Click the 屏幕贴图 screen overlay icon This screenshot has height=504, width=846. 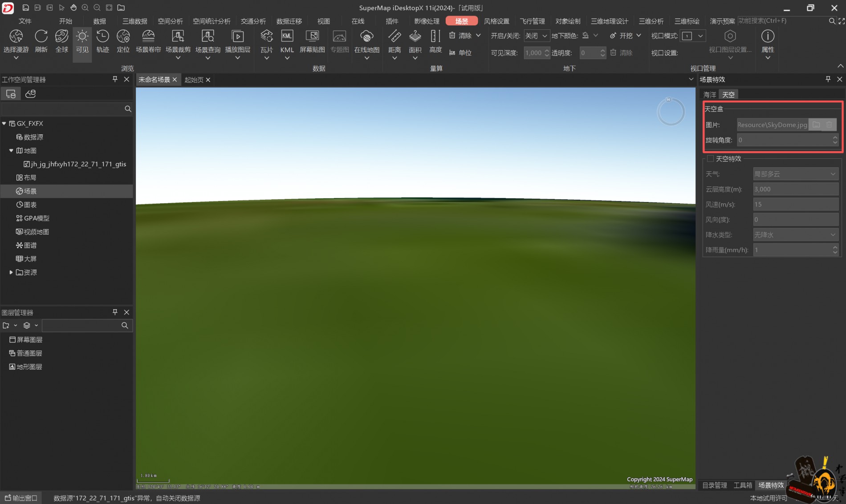[312, 37]
